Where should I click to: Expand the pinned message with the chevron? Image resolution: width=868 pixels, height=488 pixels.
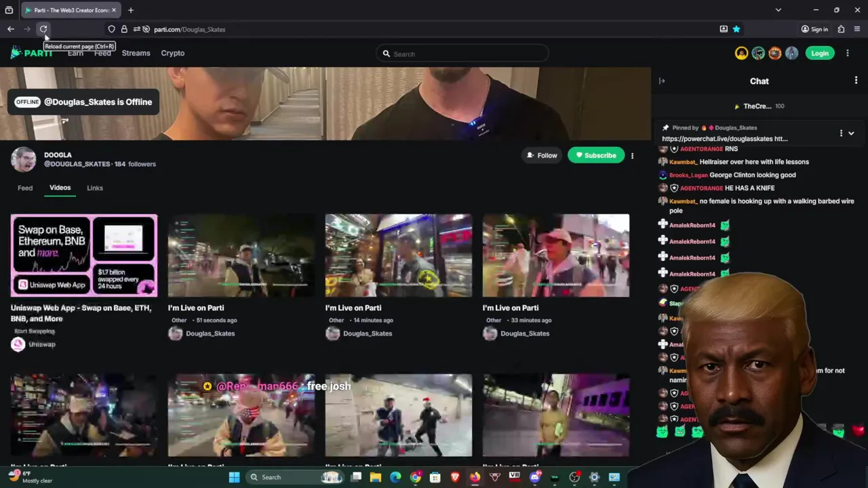click(851, 134)
